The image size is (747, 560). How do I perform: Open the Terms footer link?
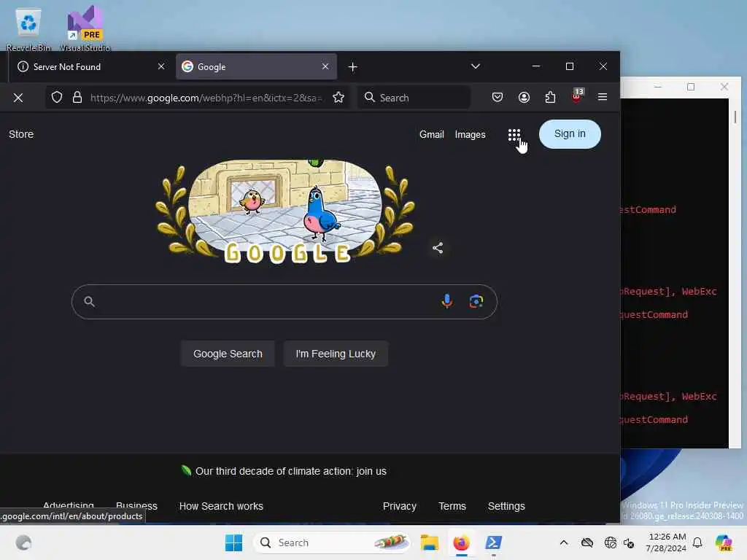tap(452, 506)
